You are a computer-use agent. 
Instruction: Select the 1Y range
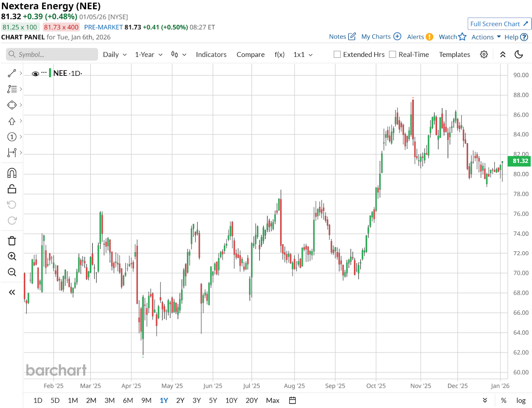pos(164,400)
